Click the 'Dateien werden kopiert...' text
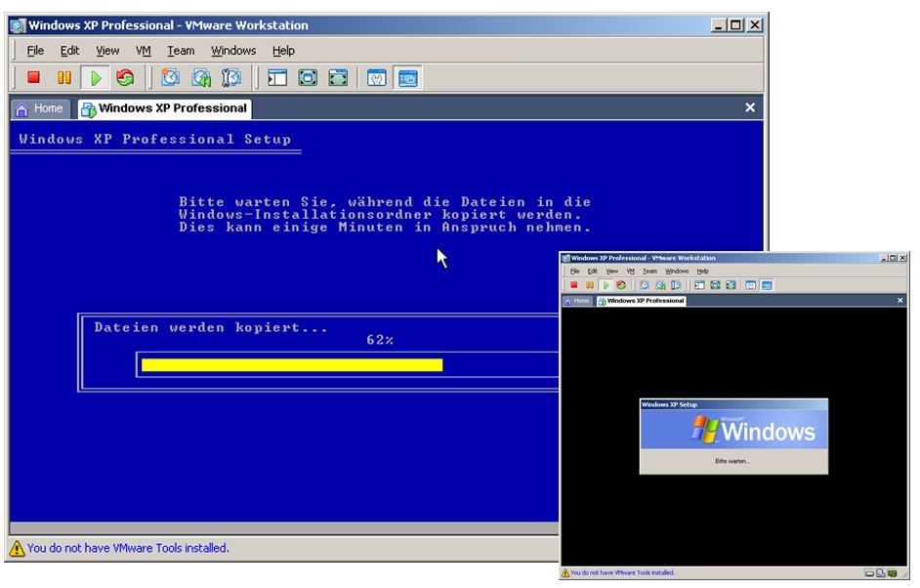This screenshot has height=588, width=920. (211, 327)
